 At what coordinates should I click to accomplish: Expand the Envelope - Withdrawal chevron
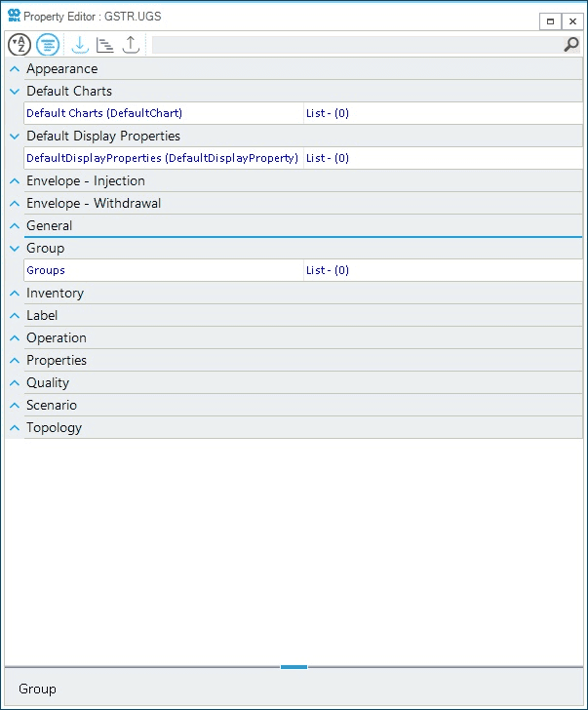tap(15, 203)
